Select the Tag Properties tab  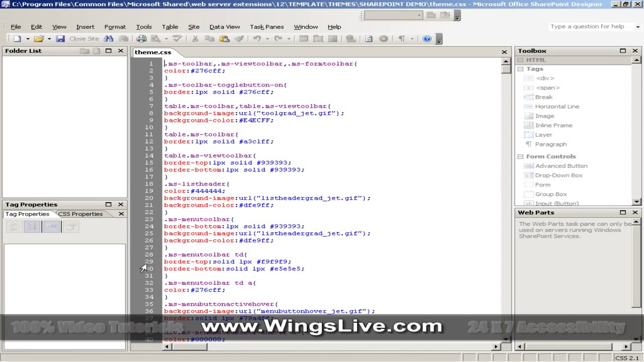point(27,214)
